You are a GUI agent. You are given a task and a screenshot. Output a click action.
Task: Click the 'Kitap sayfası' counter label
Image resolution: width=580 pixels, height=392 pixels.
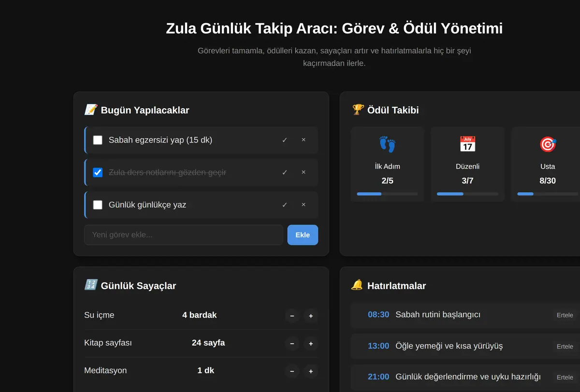[x=108, y=343]
